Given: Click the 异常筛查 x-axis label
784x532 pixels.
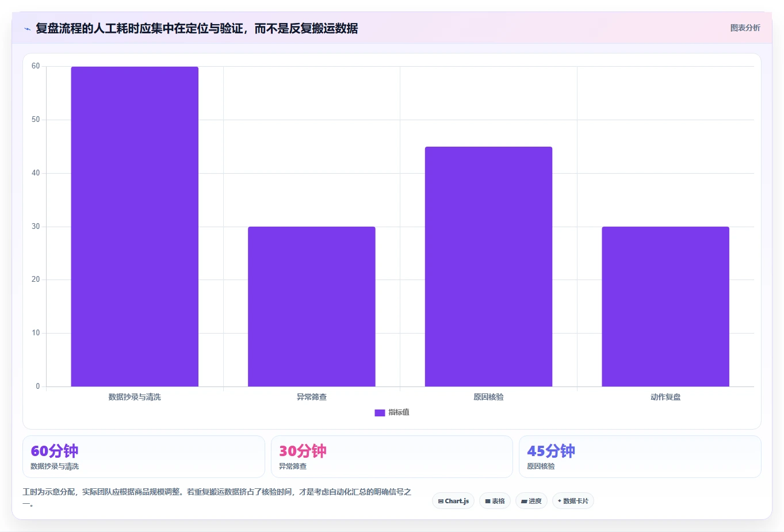Looking at the screenshot, I should tap(312, 397).
